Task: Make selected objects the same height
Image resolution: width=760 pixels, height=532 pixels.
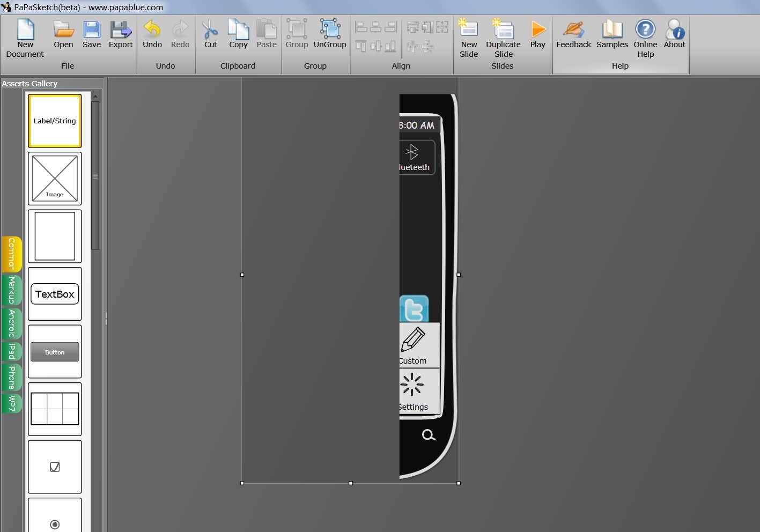Action: click(427, 27)
